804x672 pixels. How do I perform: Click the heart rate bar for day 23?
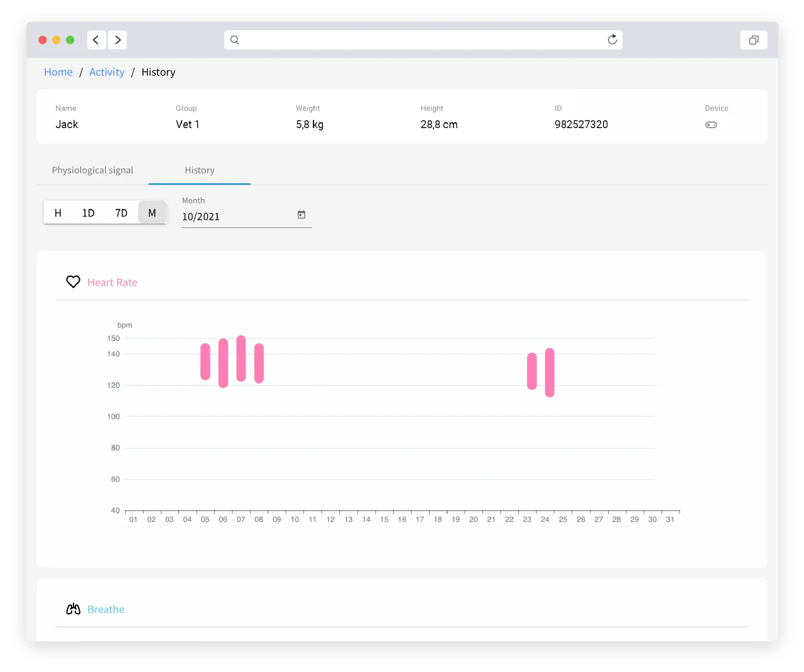pos(532,371)
